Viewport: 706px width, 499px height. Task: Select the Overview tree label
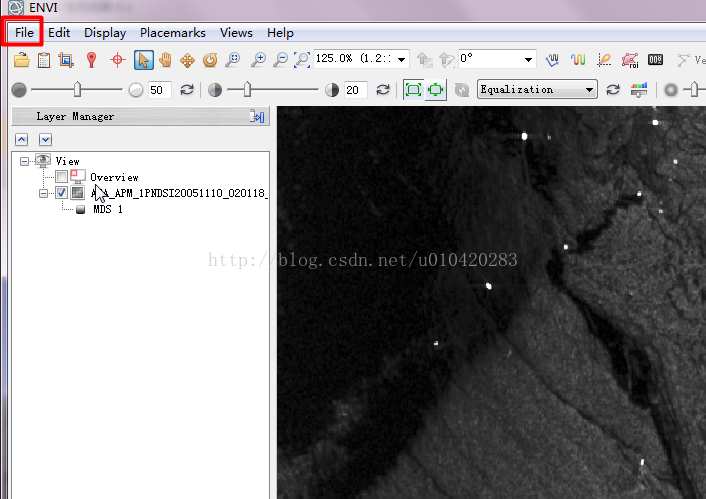[114, 177]
